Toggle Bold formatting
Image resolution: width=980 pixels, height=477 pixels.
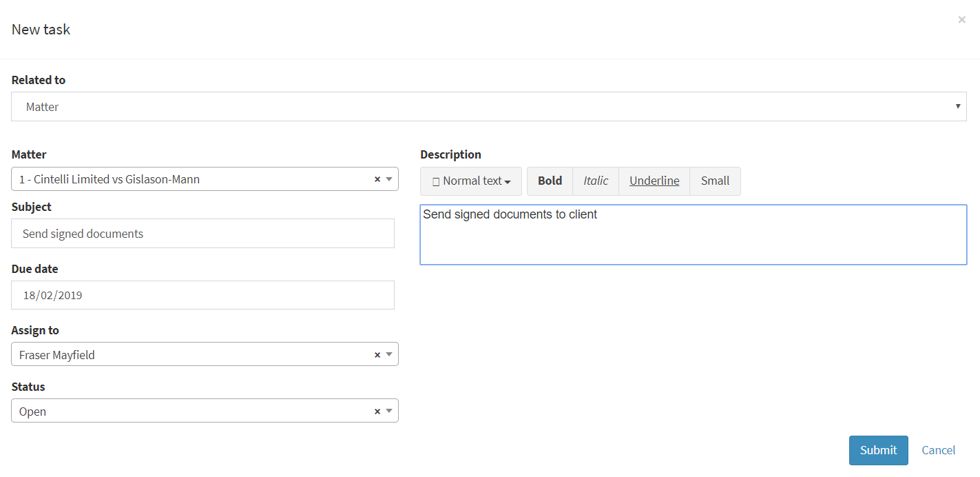(550, 181)
